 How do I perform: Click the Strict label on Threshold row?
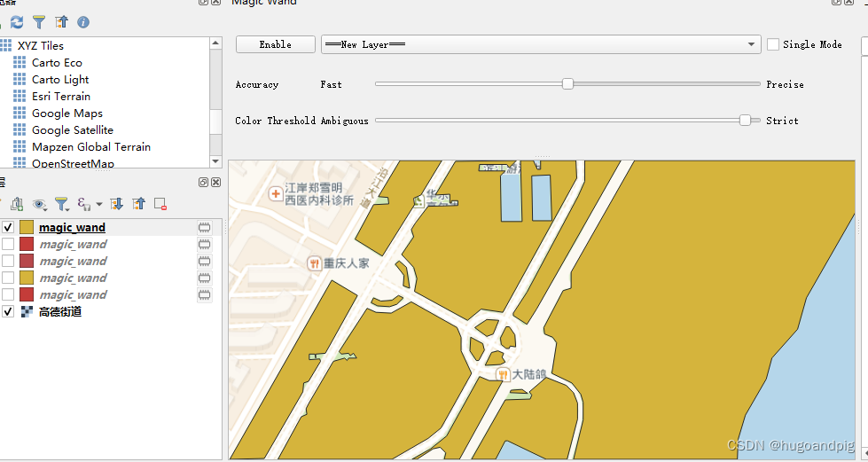point(782,121)
